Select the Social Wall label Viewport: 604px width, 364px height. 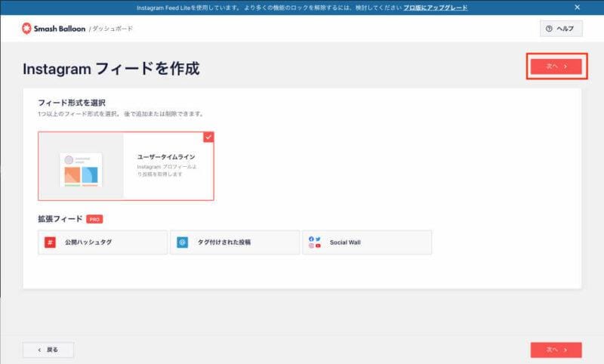click(345, 242)
